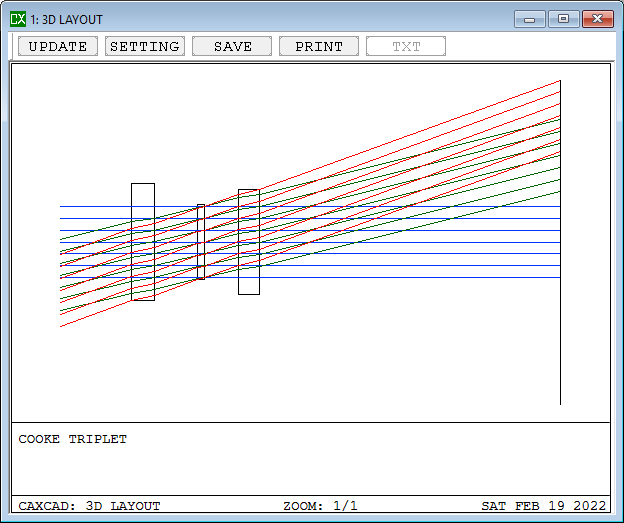Open the SETTING dialog button
The height and width of the screenshot is (523, 624).
coord(145,46)
